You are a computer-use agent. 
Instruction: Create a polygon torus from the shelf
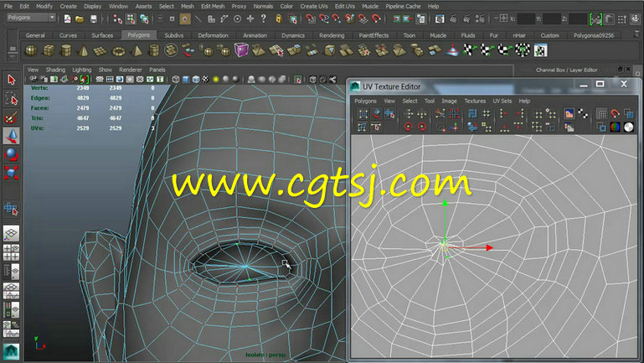(118, 51)
